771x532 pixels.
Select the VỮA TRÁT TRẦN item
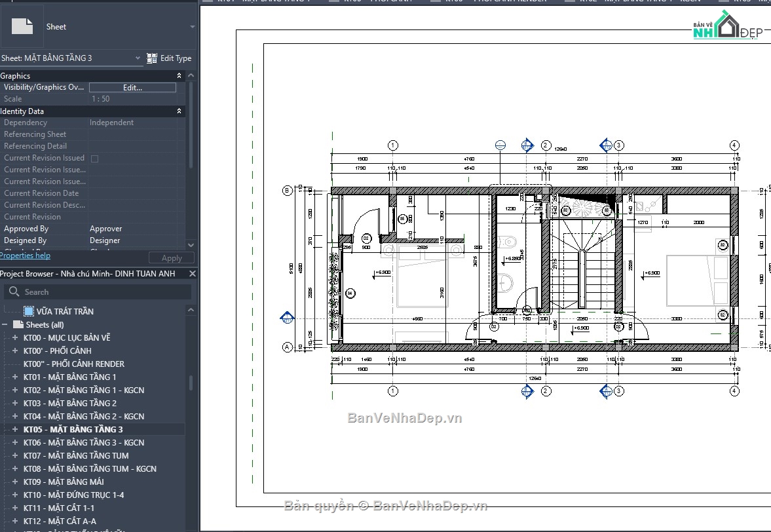(x=64, y=311)
